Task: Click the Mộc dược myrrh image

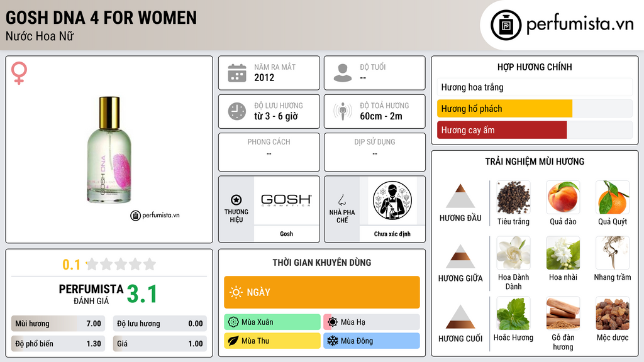Action: 613,313
